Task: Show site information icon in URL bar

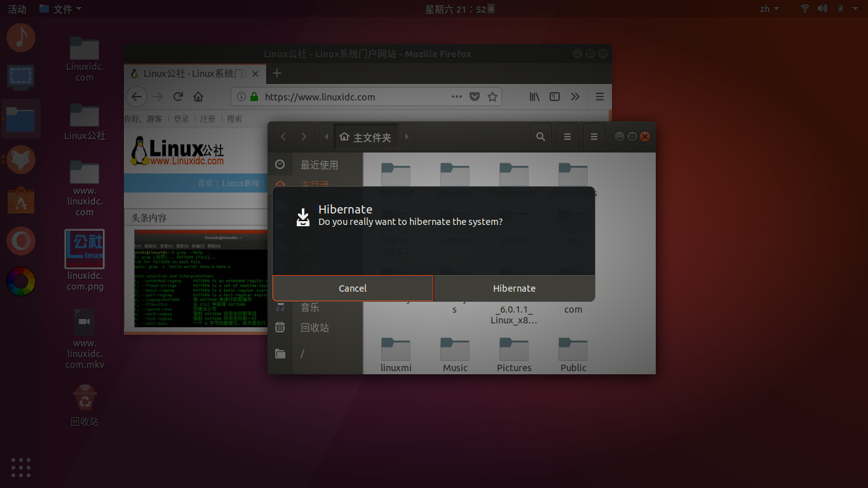Action: coord(241,97)
